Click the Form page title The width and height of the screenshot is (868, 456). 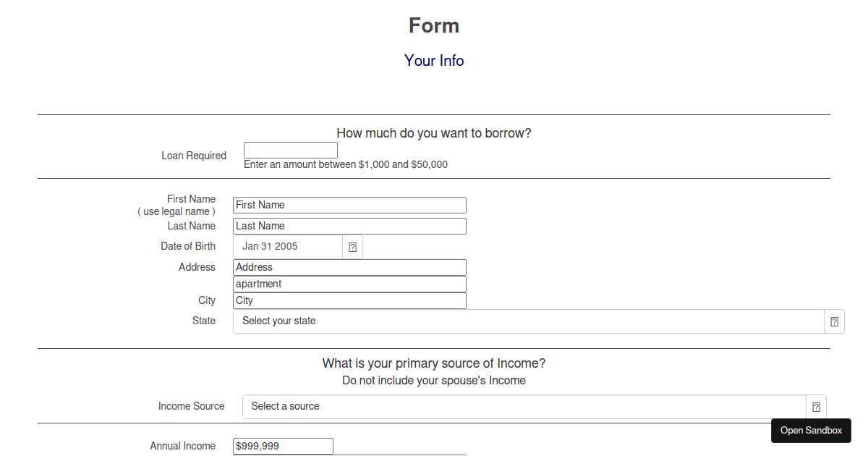[434, 25]
